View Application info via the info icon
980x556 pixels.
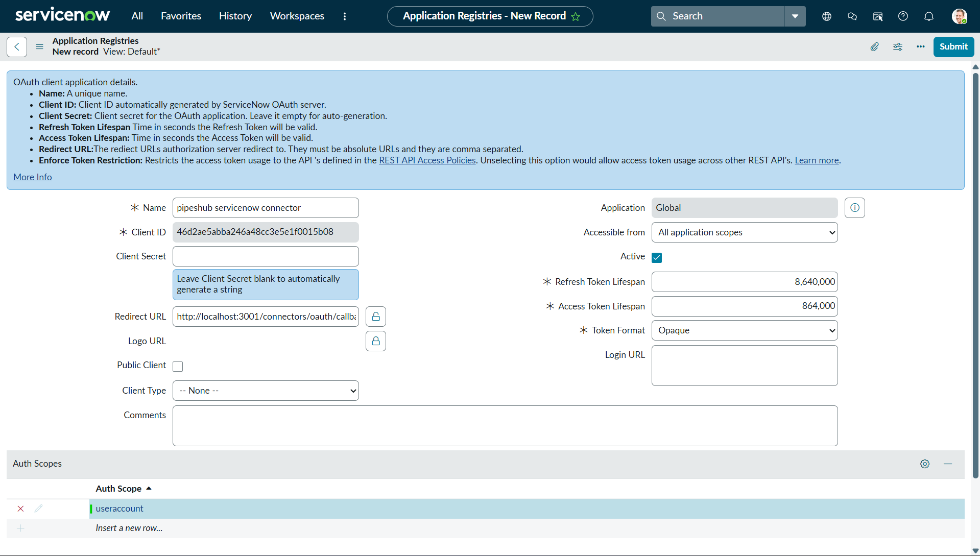(x=854, y=207)
